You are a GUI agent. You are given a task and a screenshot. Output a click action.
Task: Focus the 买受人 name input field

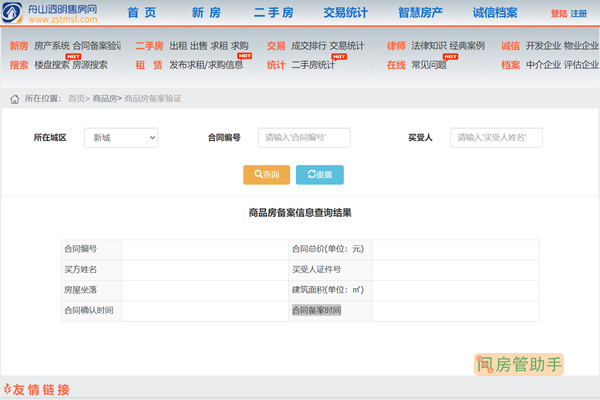point(496,138)
